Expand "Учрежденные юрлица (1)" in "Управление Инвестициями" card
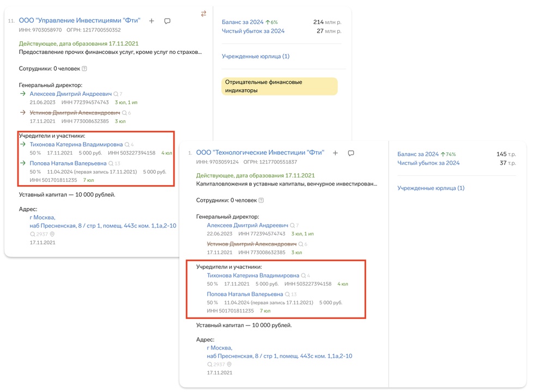Viewport: 545px width, 392px height. [255, 56]
